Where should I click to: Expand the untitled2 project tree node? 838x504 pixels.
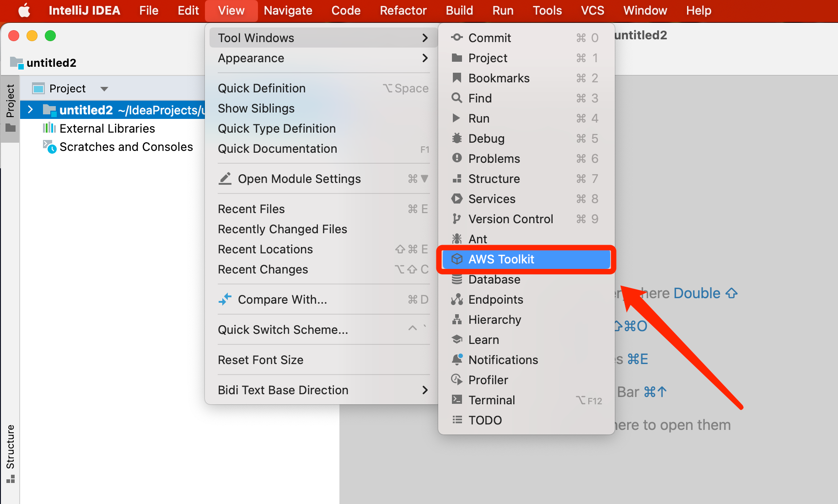(31, 110)
